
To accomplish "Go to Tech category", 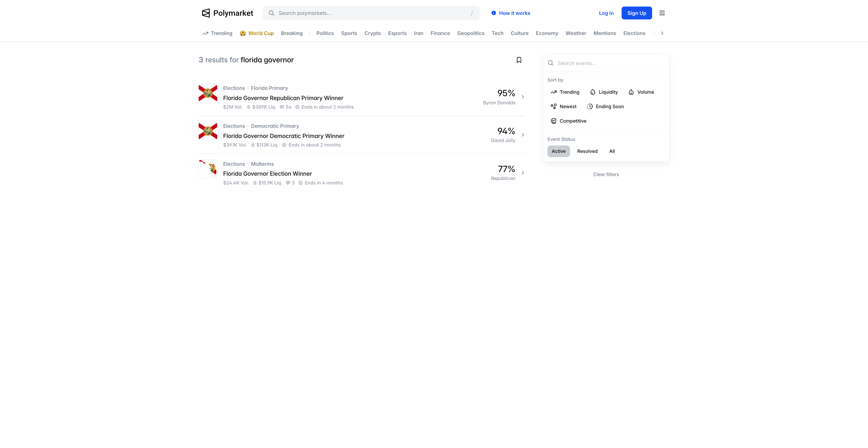I will [x=497, y=33].
